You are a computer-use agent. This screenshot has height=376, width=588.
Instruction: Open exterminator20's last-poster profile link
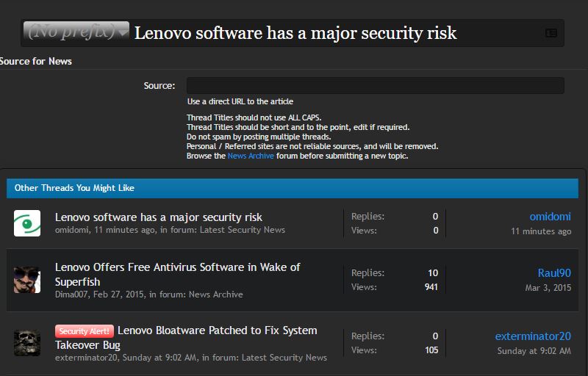point(533,336)
